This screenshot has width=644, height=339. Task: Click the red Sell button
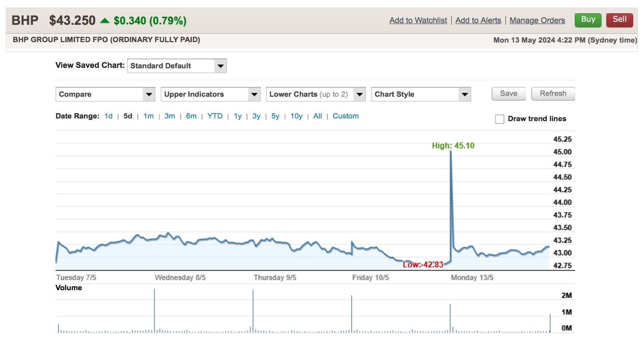[x=620, y=20]
